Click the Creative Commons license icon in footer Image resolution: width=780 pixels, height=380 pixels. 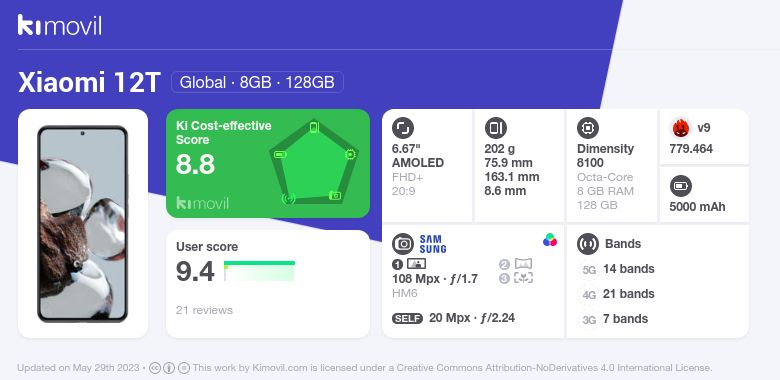coord(155,368)
